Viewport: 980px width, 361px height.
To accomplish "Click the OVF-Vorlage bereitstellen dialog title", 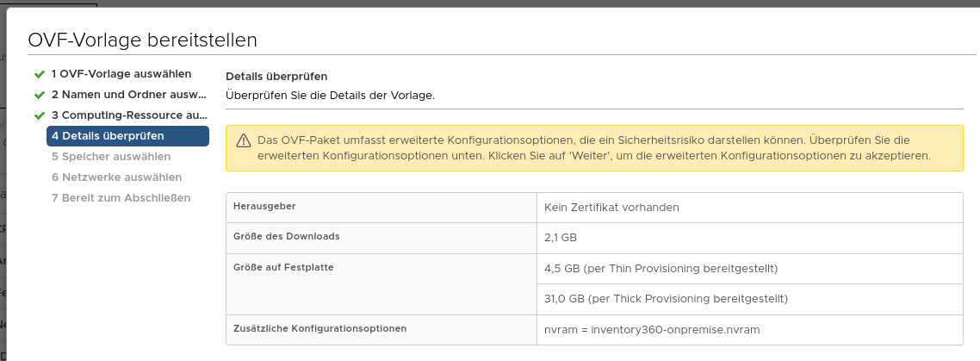I will click(x=143, y=40).
